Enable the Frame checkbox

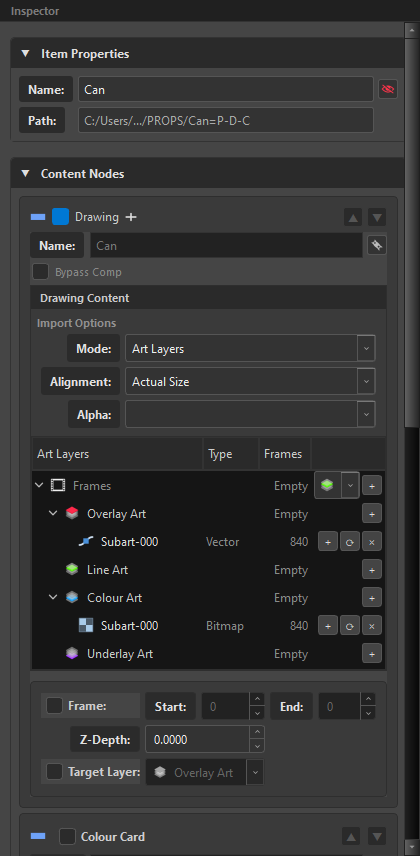(54, 706)
